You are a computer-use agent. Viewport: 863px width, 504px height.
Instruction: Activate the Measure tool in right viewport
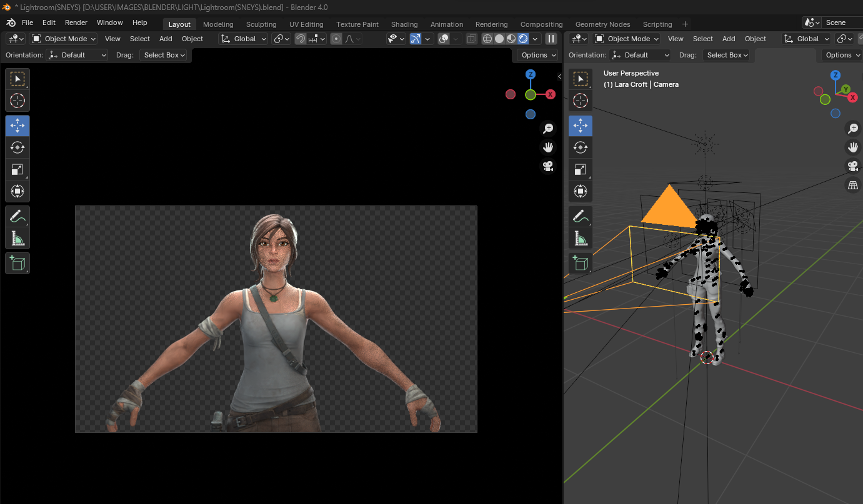click(x=581, y=238)
